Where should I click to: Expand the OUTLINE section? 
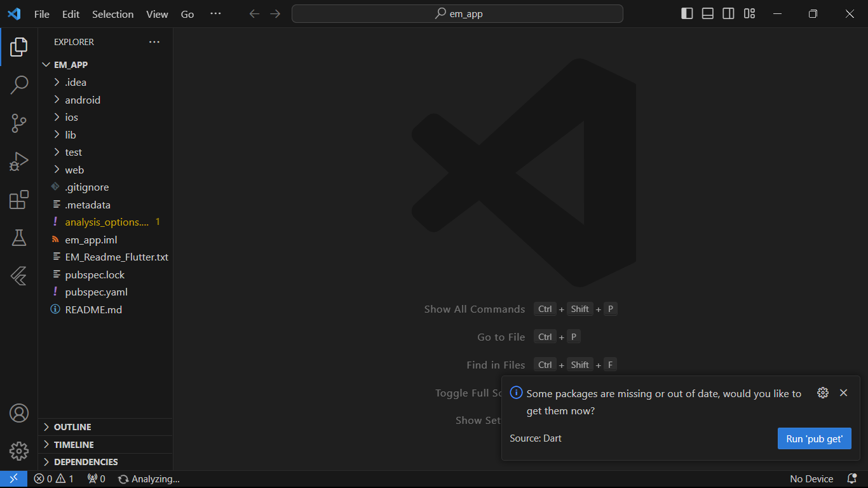click(105, 427)
